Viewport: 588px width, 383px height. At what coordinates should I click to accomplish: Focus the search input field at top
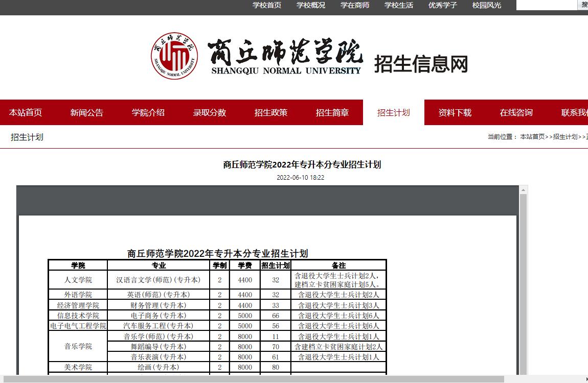click(547, 5)
